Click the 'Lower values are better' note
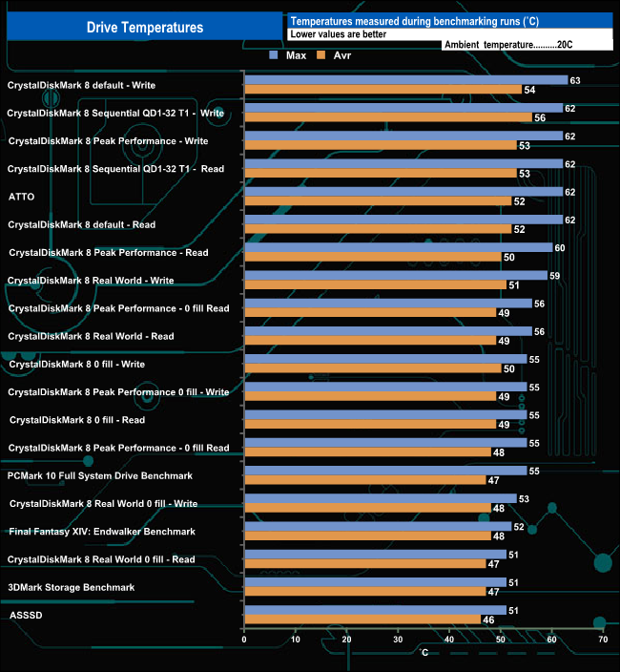The image size is (620, 672). coord(339,34)
